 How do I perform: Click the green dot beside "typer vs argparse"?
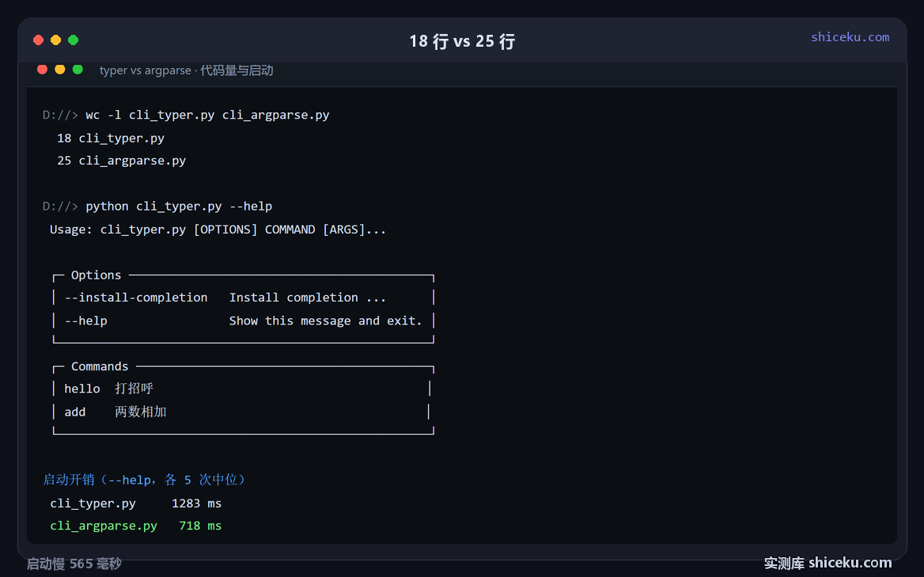click(x=78, y=70)
